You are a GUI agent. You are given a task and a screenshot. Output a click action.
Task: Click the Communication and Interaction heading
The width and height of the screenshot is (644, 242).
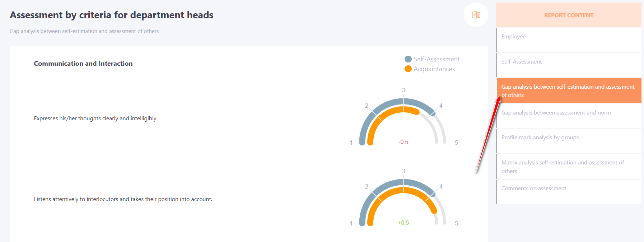point(83,64)
